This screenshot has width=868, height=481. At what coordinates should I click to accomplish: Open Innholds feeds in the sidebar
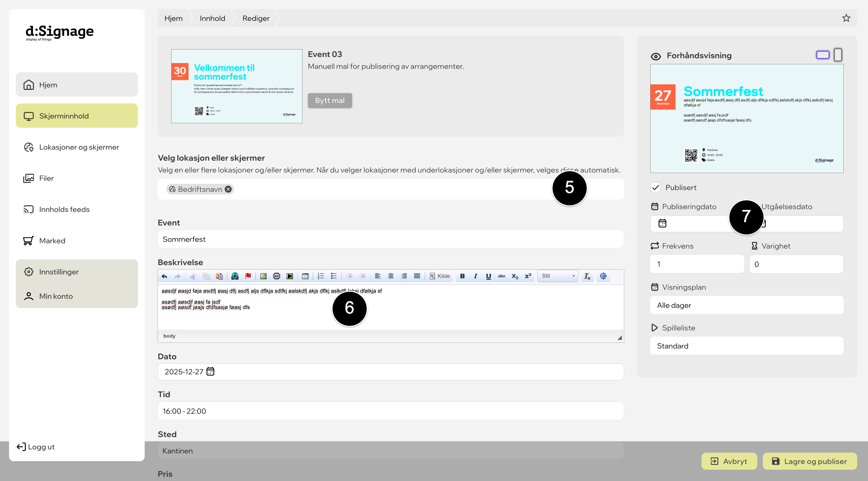(77, 209)
